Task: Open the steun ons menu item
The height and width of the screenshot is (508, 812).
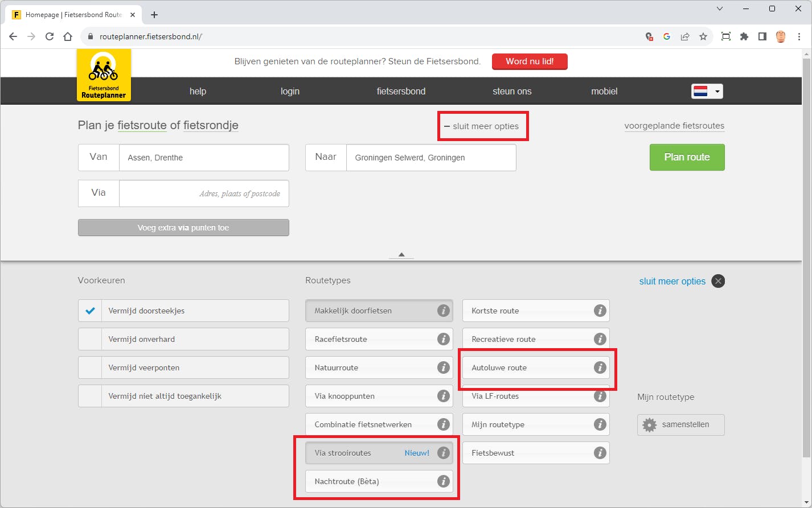Action: pyautogui.click(x=512, y=91)
